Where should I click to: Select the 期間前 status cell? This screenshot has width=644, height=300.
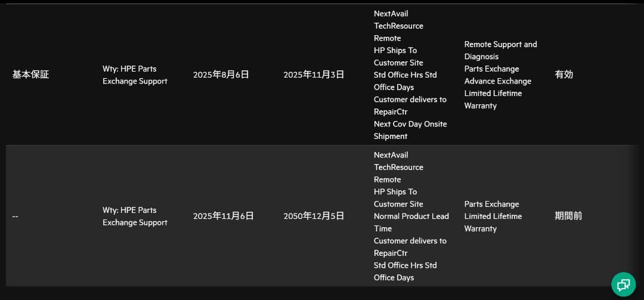click(568, 217)
